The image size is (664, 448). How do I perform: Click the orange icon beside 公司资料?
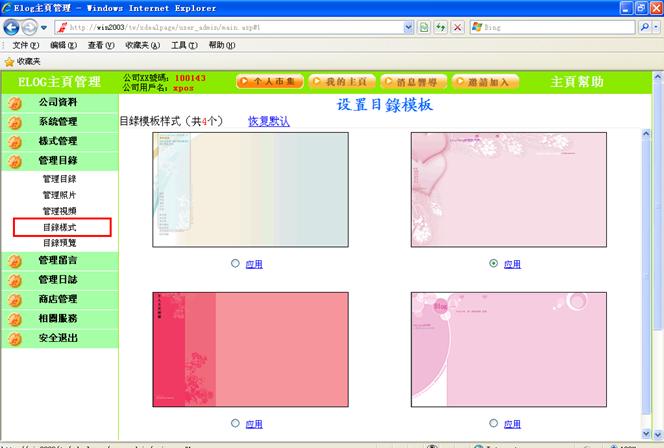click(x=15, y=103)
